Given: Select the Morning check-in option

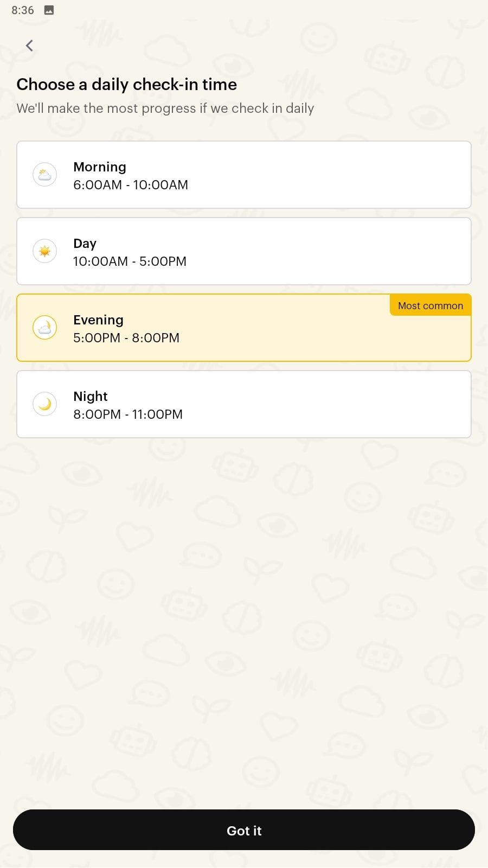Looking at the screenshot, I should click(244, 175).
